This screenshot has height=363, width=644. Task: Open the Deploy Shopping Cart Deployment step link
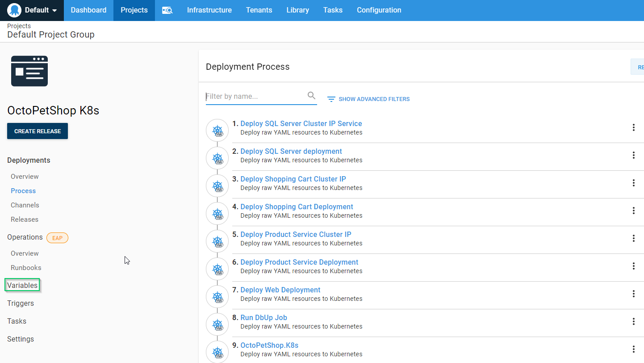297,207
